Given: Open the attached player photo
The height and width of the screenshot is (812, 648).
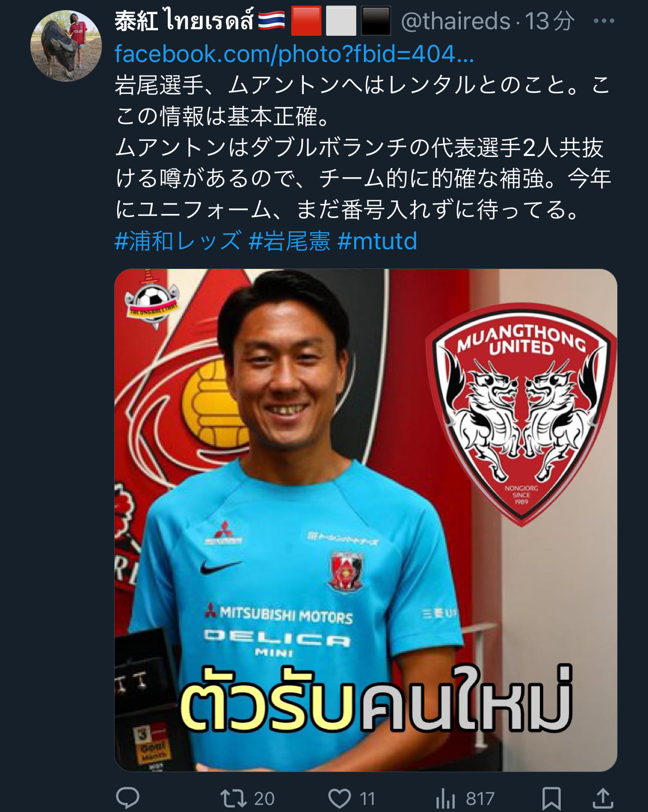Looking at the screenshot, I should point(366,520).
